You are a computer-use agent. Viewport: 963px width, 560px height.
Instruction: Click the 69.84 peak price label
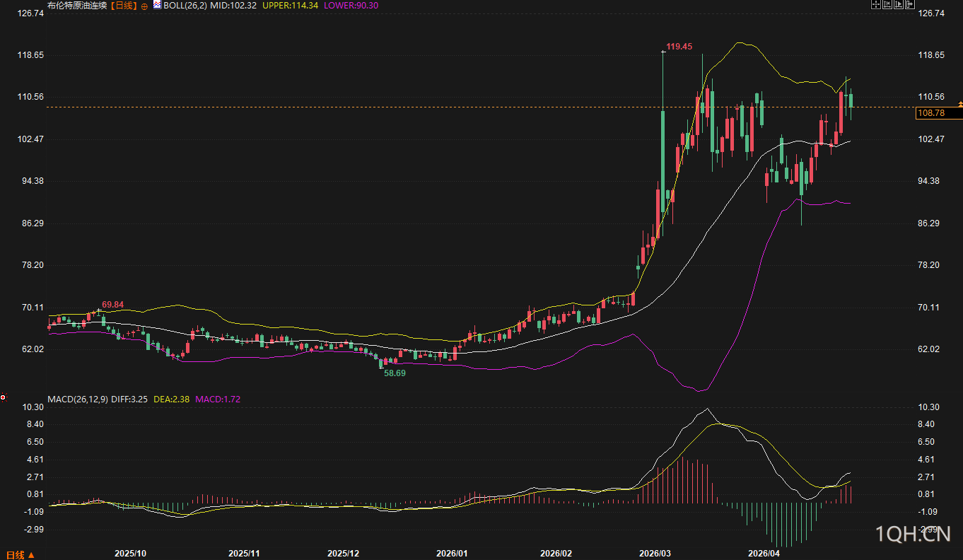click(x=112, y=305)
